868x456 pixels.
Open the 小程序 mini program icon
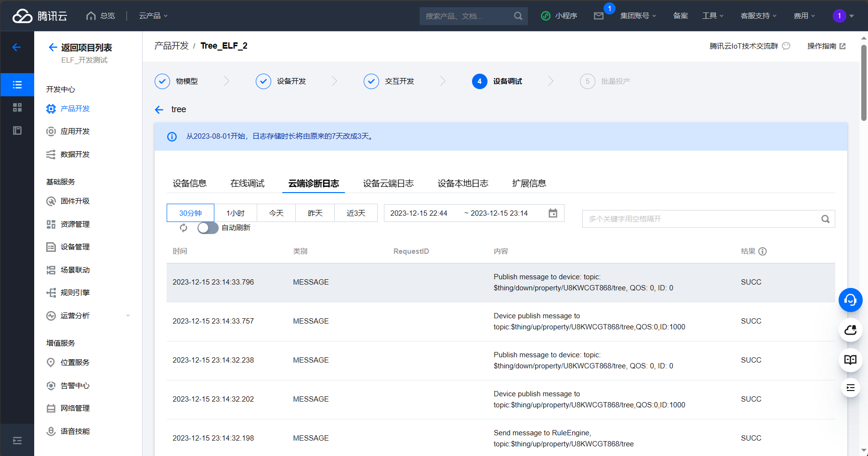pos(546,16)
